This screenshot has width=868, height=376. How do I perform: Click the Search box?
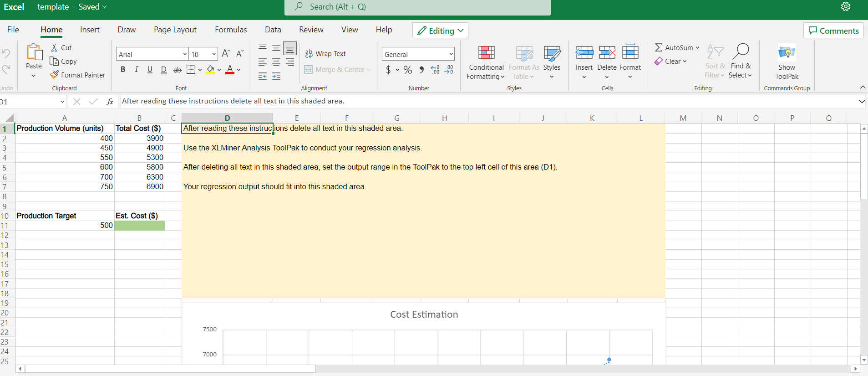417,7
